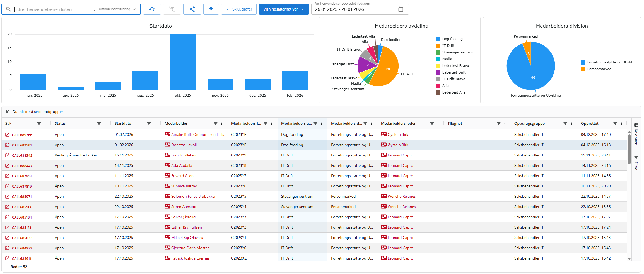
Task: Open the three-dot menu on the Status column
Action: [105, 123]
